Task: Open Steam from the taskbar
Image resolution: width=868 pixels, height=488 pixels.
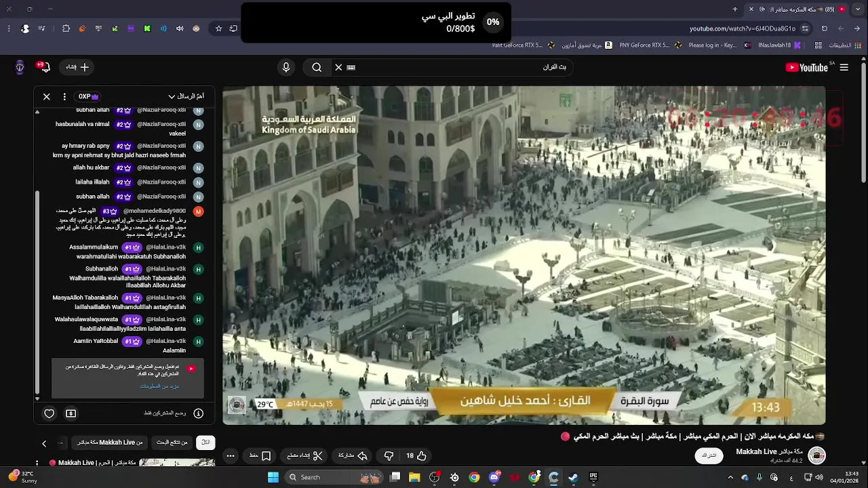Action: point(574,477)
